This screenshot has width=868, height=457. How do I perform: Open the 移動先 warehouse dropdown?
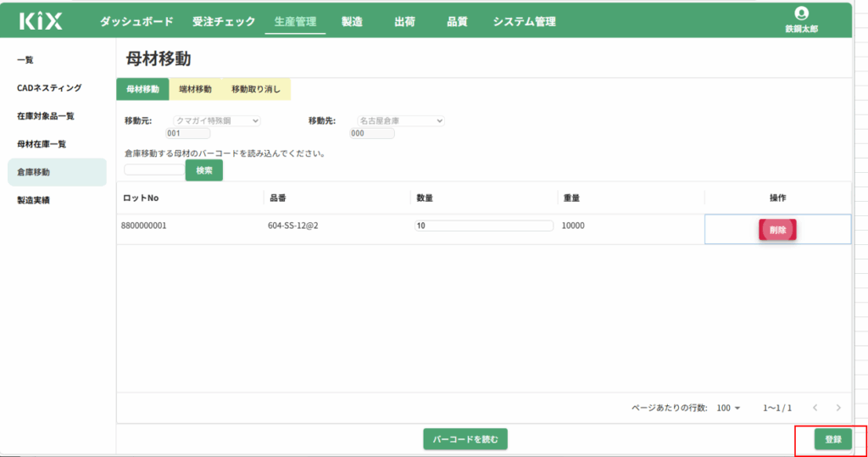(x=398, y=120)
